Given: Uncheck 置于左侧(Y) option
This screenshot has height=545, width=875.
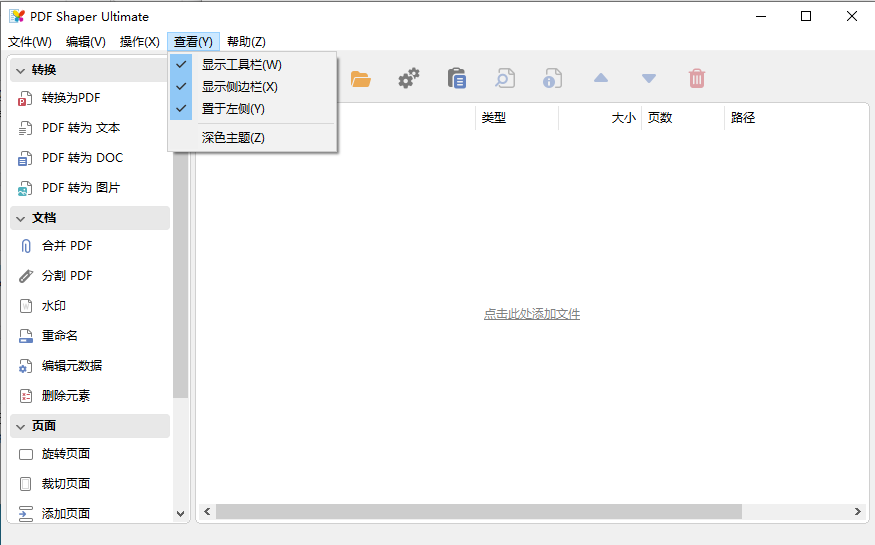Looking at the screenshot, I should pos(252,109).
